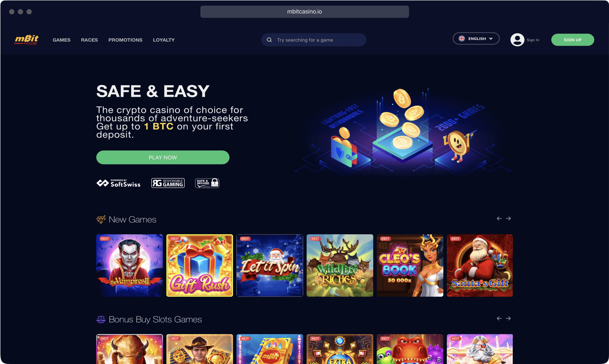This screenshot has width=609, height=364.
Task: Open the Loyalty section
Action: click(x=164, y=40)
